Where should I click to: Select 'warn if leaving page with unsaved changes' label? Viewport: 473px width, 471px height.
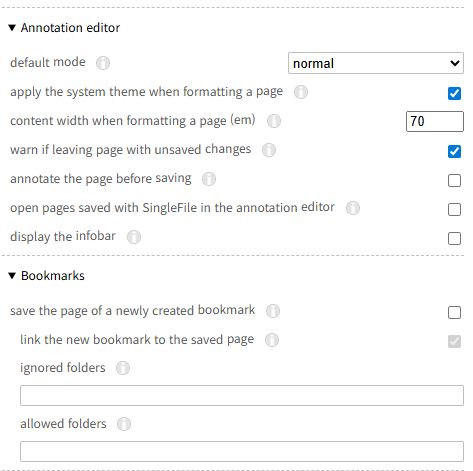tap(130, 150)
